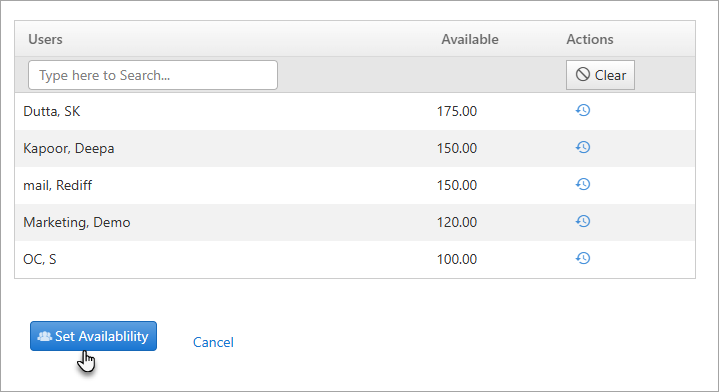
Task: Click the 100.00 available value
Action: [457, 259]
